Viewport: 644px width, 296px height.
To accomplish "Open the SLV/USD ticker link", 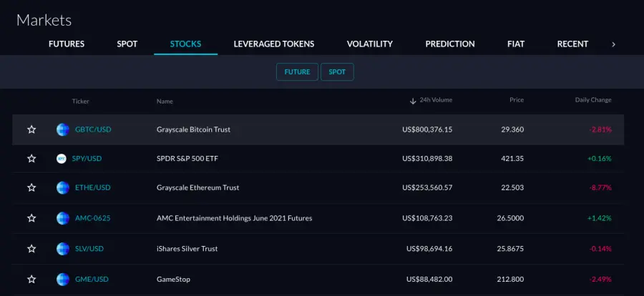I will [x=89, y=249].
